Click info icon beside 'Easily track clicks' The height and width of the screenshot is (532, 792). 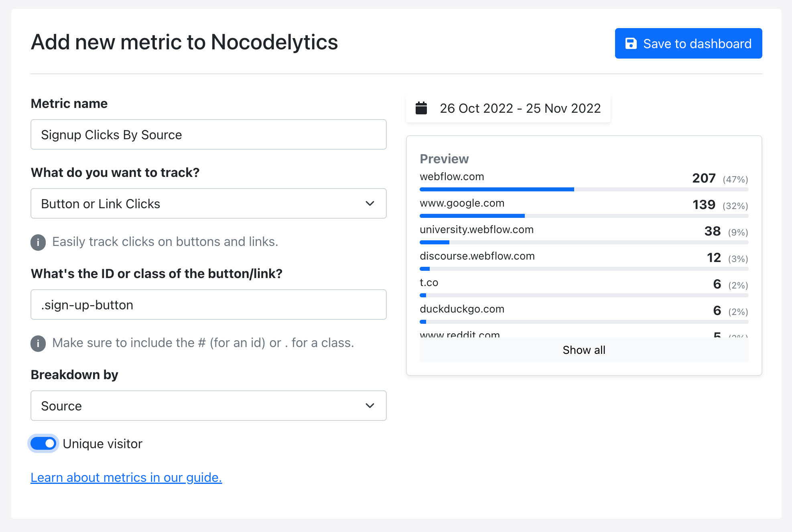38,242
